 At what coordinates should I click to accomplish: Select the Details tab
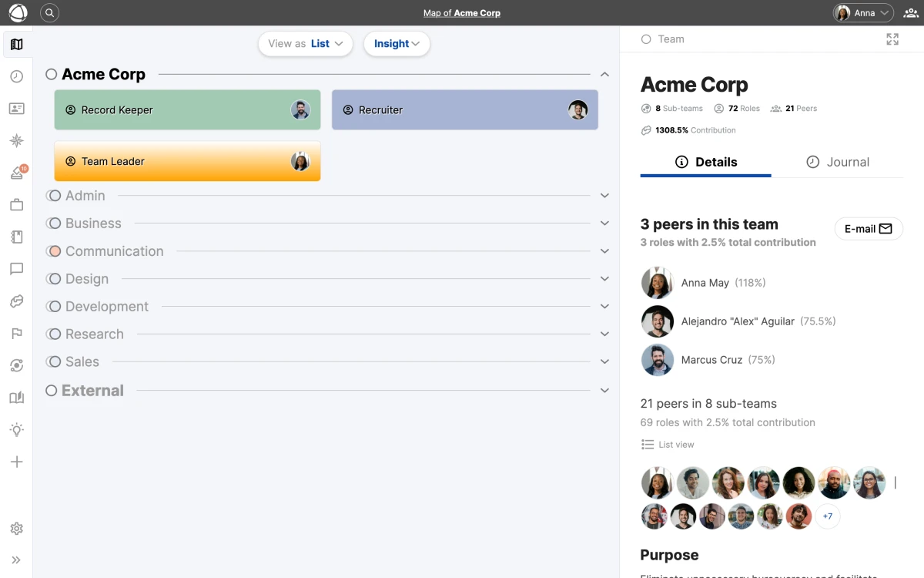(x=705, y=162)
